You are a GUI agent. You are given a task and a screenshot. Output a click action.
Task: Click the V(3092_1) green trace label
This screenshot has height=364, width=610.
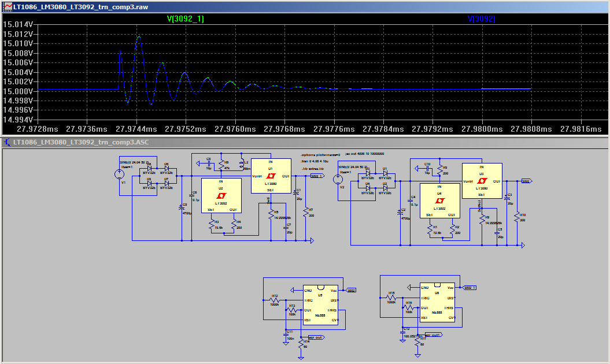click(x=185, y=18)
